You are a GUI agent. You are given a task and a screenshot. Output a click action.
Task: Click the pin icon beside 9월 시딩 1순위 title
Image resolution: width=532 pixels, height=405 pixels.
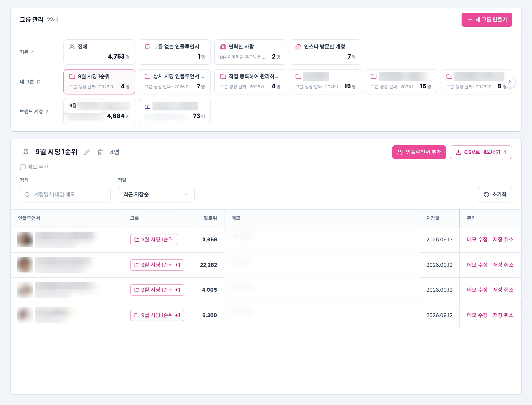[x=26, y=152]
